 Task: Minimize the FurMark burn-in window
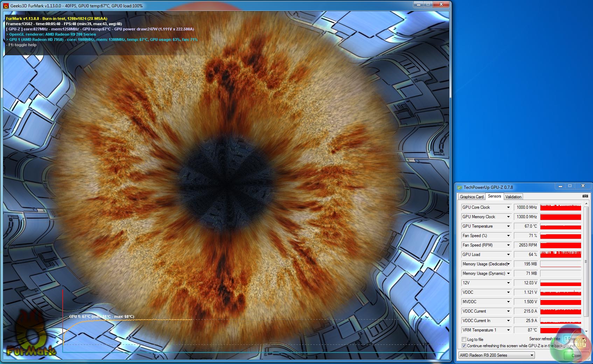[x=418, y=4]
